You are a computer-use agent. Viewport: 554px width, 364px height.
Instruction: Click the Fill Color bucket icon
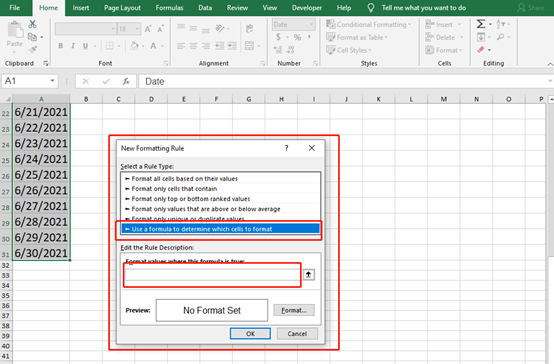[134, 46]
